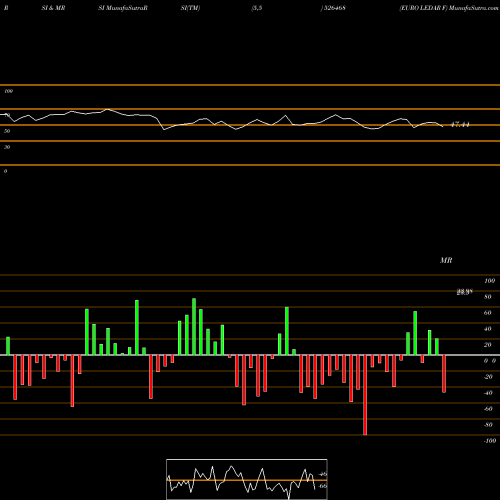This screenshot has width=500, height=500.
Task: Click the first green bar at far left
Action: click(x=8, y=346)
